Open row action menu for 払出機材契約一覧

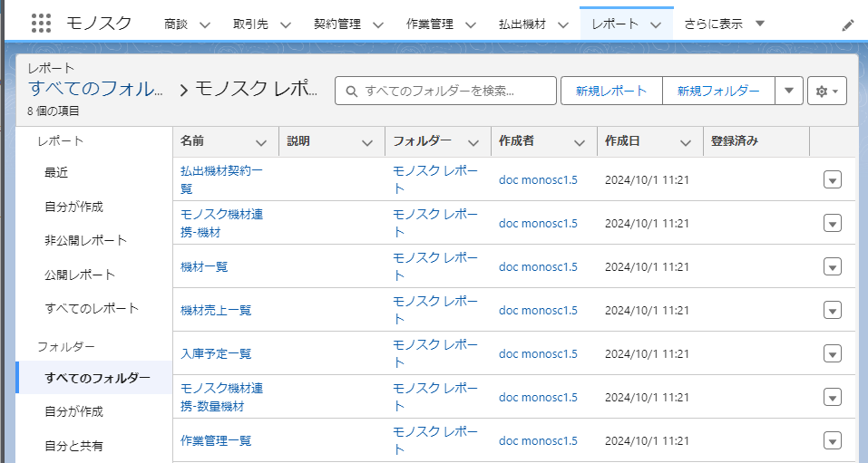pyautogui.click(x=832, y=179)
